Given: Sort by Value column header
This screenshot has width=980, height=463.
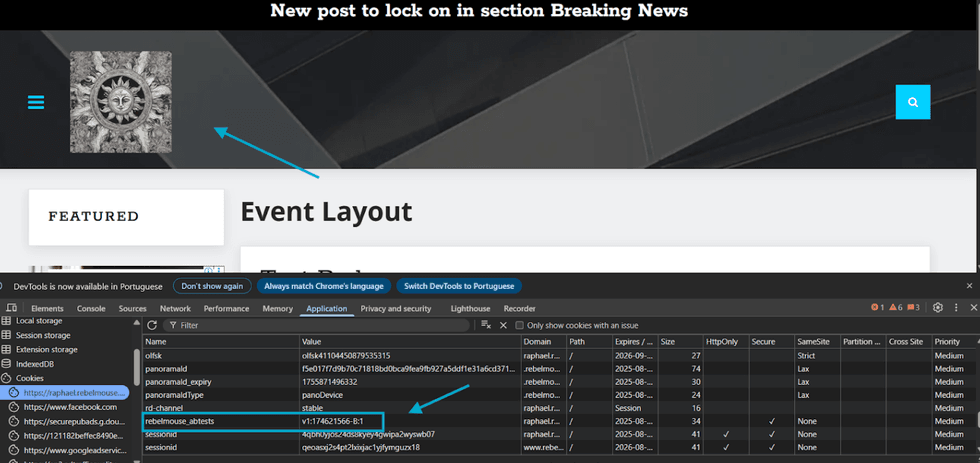Looking at the screenshot, I should click(411, 342).
